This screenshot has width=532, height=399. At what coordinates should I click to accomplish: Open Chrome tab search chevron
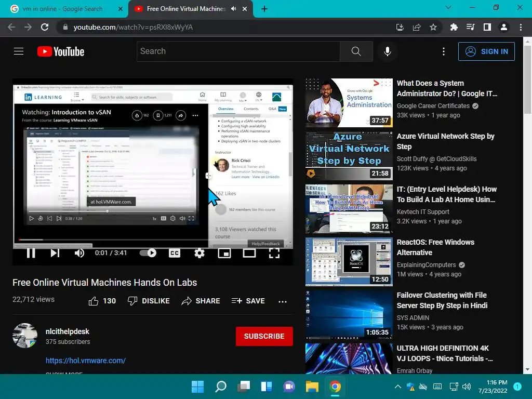click(x=448, y=7)
